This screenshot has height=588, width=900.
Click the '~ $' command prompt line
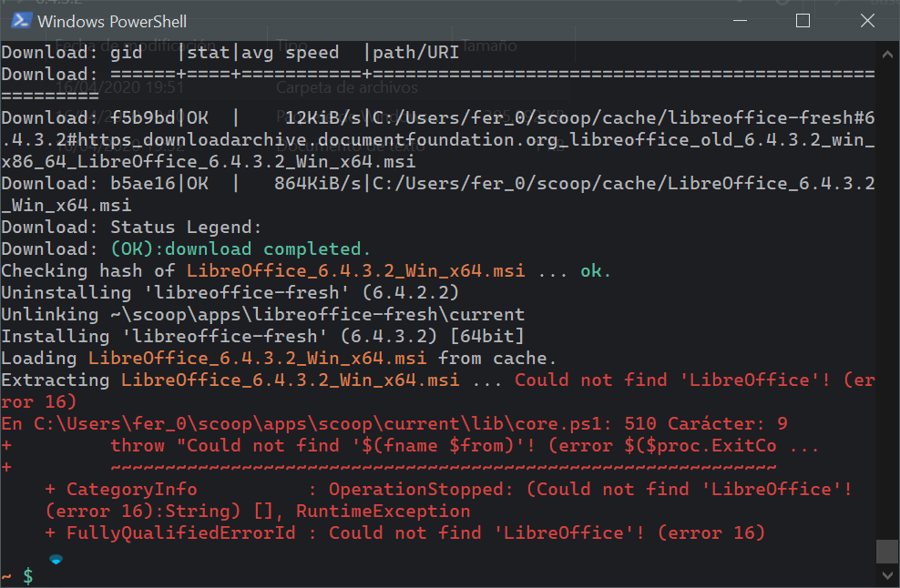click(x=17, y=575)
